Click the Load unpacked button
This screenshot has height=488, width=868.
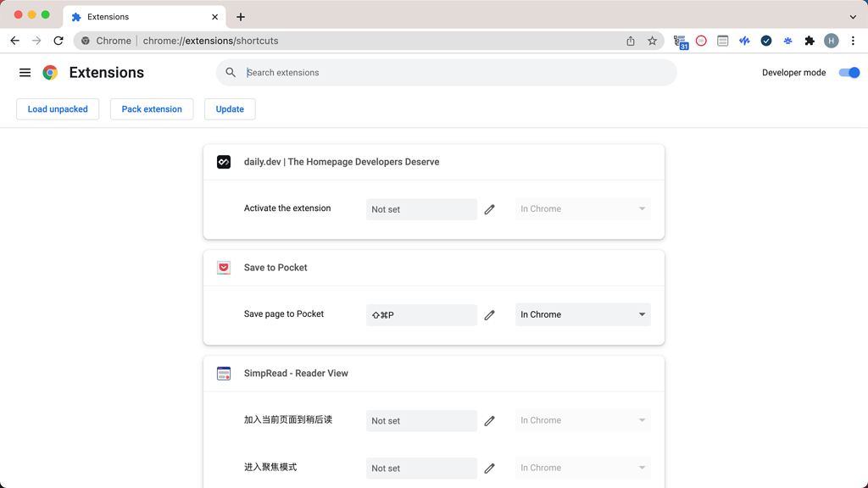(57, 108)
